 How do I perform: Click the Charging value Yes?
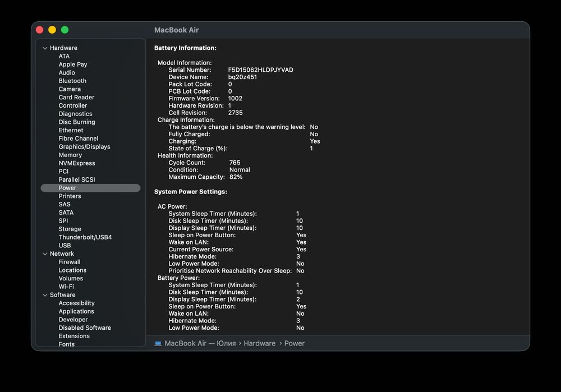pyautogui.click(x=315, y=141)
